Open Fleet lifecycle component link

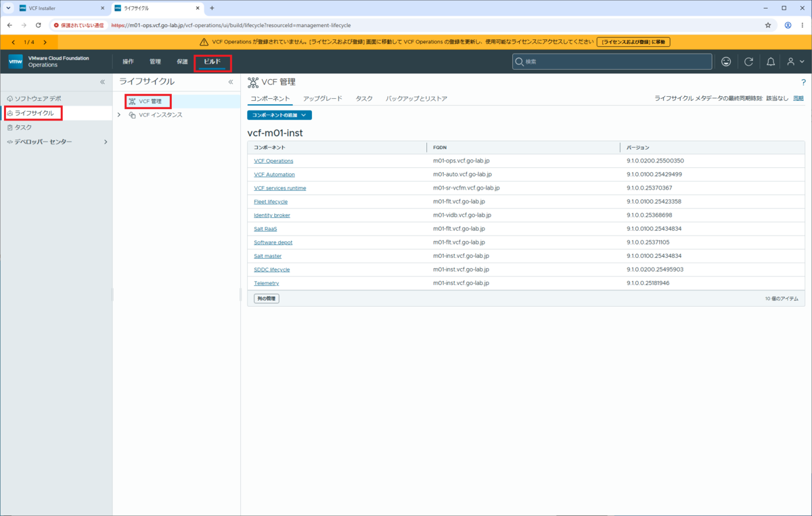(x=271, y=202)
